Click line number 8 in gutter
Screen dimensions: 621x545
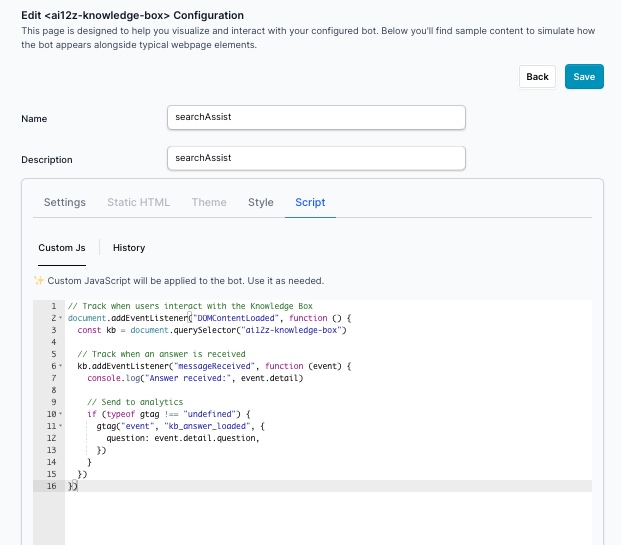coord(53,390)
